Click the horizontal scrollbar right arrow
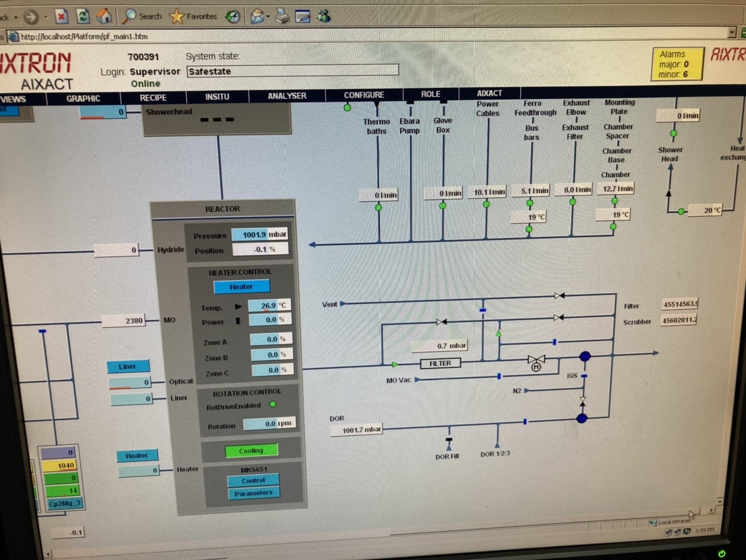 click(711, 510)
